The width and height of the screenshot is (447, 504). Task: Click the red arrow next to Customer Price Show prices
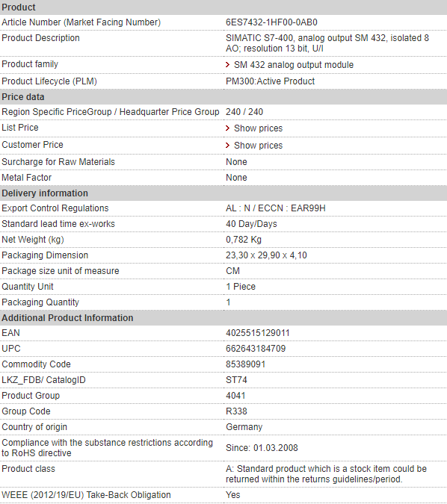(x=227, y=146)
